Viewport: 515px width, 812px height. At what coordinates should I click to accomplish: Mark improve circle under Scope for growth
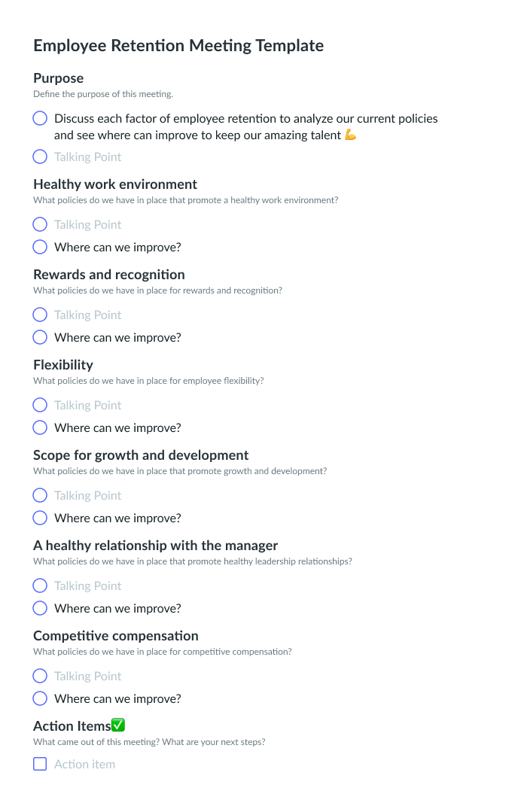click(40, 518)
